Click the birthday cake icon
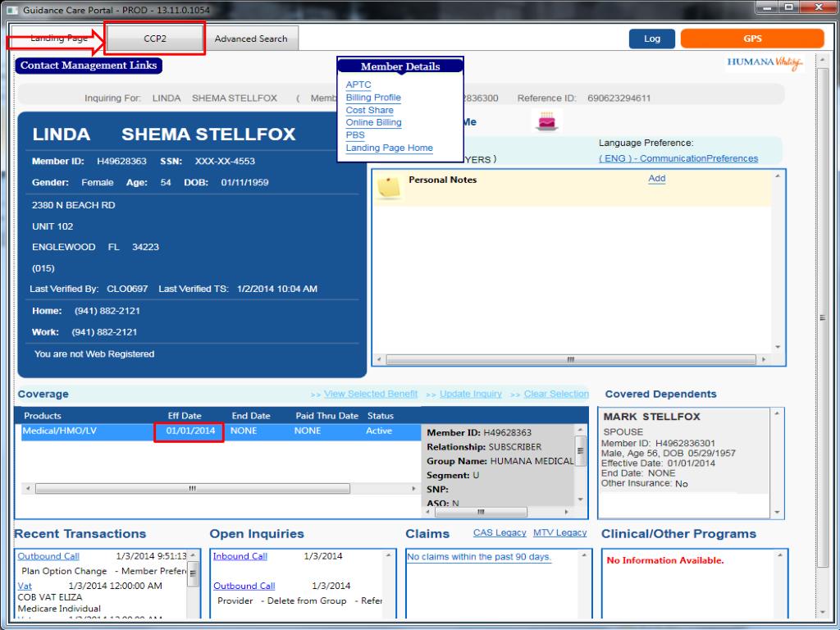The image size is (840, 630). coord(546,121)
